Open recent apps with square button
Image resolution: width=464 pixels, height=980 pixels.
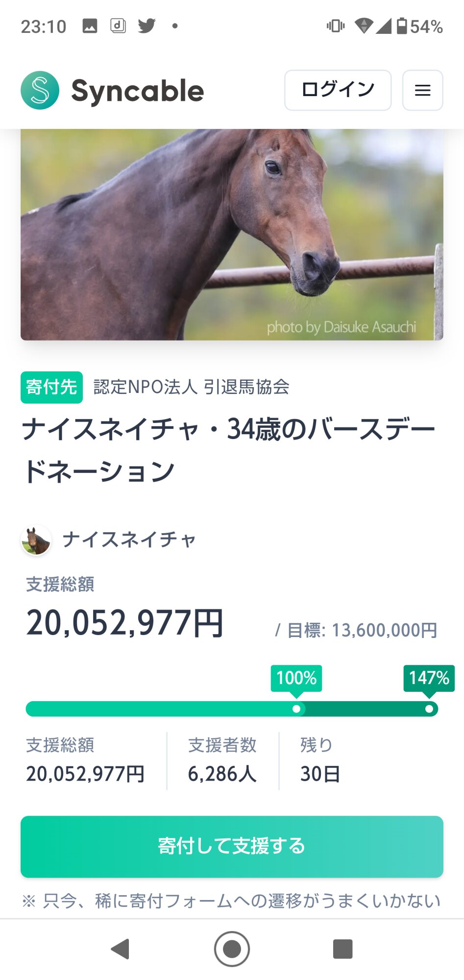tap(342, 949)
